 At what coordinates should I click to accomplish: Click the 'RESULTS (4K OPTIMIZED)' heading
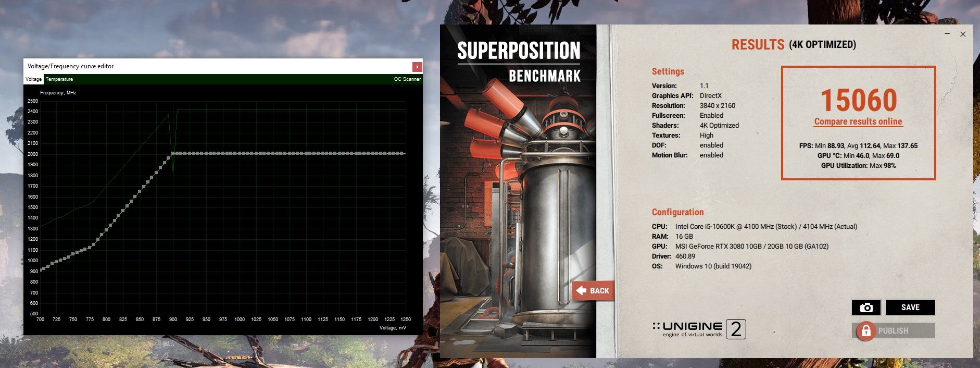[794, 45]
